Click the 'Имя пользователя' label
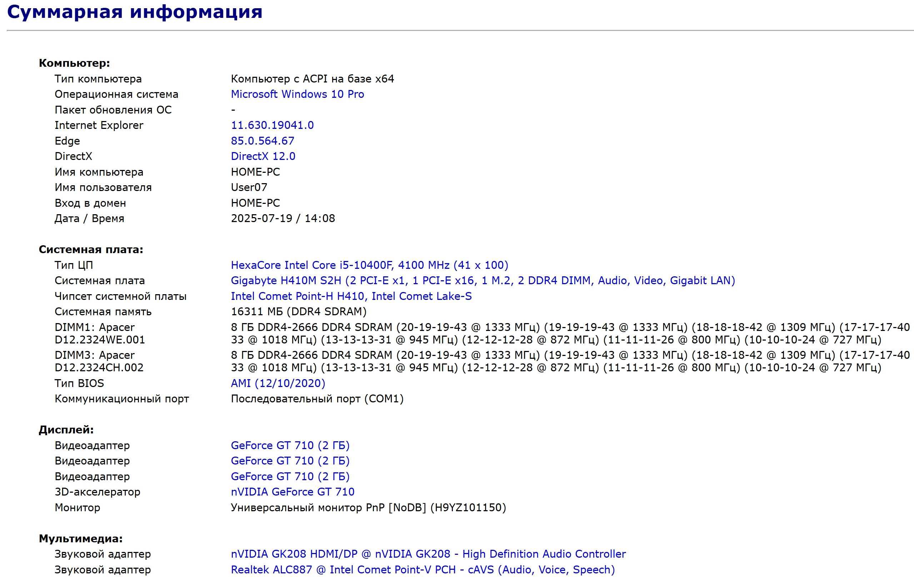This screenshot has height=588, width=914. coord(103,187)
